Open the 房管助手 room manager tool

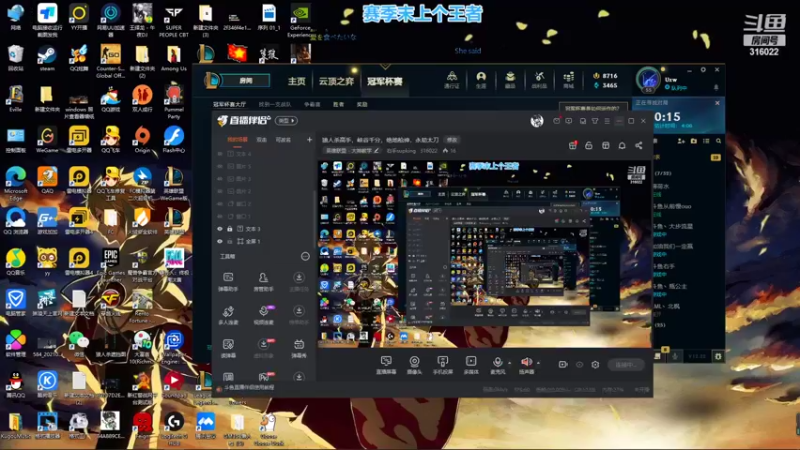(263, 281)
